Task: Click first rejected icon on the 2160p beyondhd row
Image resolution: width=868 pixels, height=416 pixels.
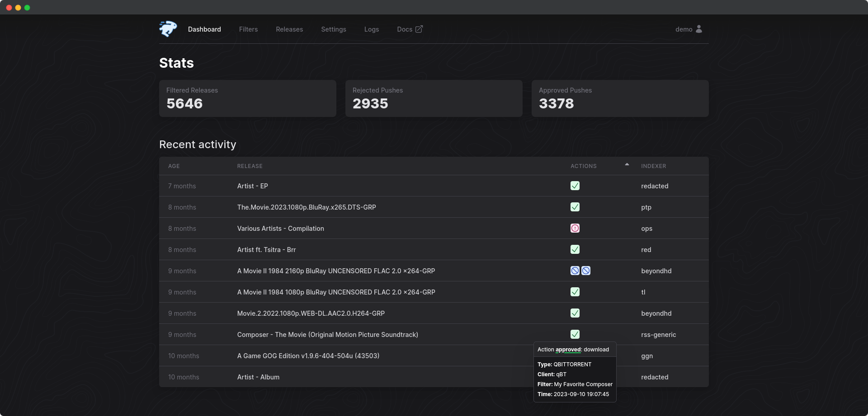Action: tap(574, 270)
